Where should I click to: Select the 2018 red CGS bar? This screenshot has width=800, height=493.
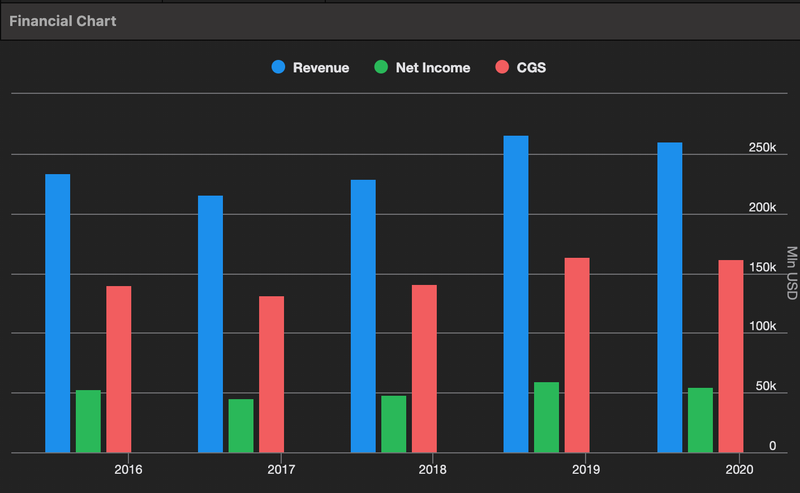[x=424, y=369]
